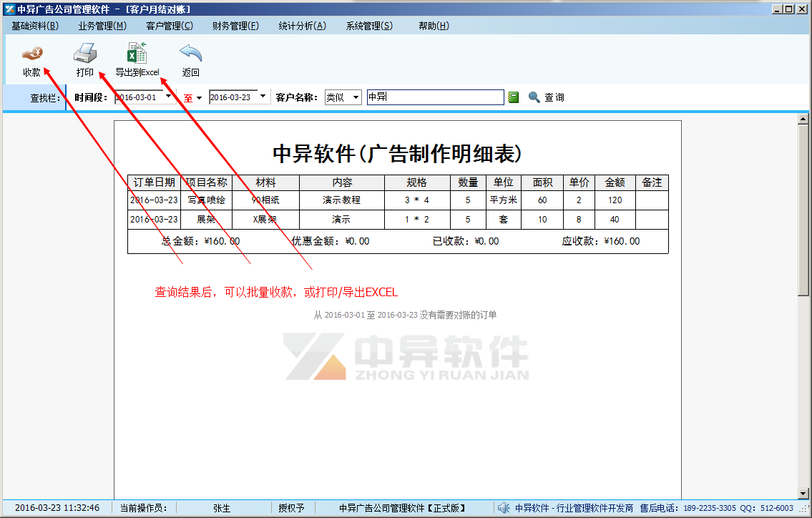Click the speaker icon in status bar
This screenshot has height=518, width=812.
(x=504, y=508)
